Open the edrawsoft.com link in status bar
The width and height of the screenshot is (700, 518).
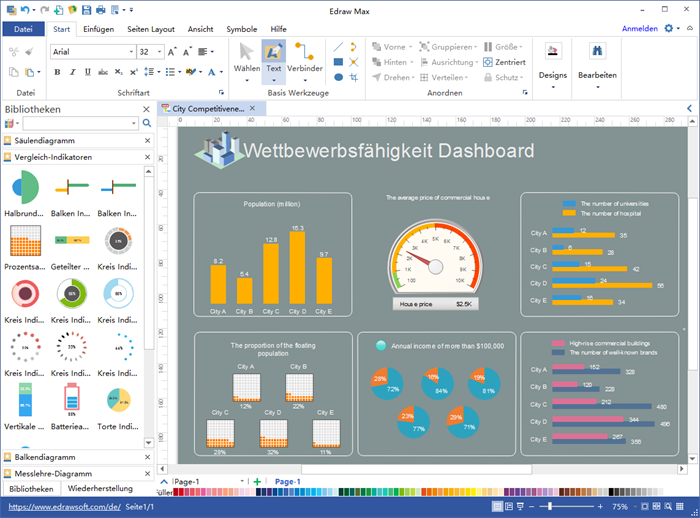pos(63,507)
